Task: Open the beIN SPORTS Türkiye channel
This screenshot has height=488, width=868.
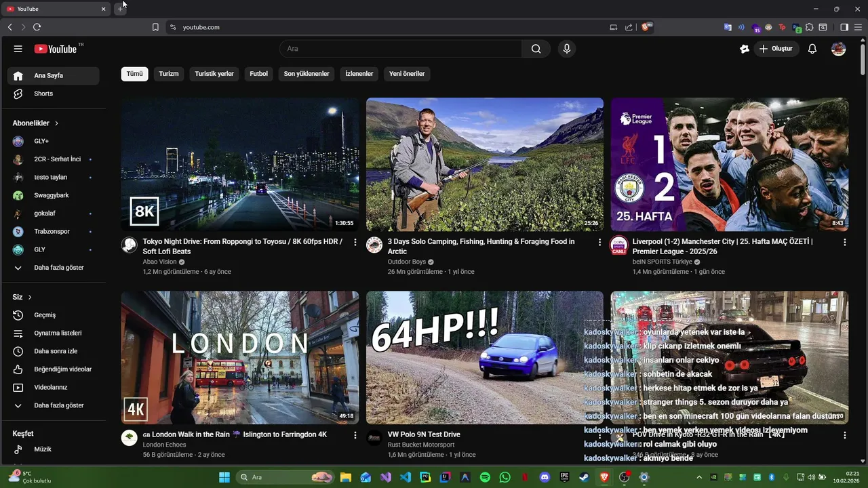Action: click(663, 262)
